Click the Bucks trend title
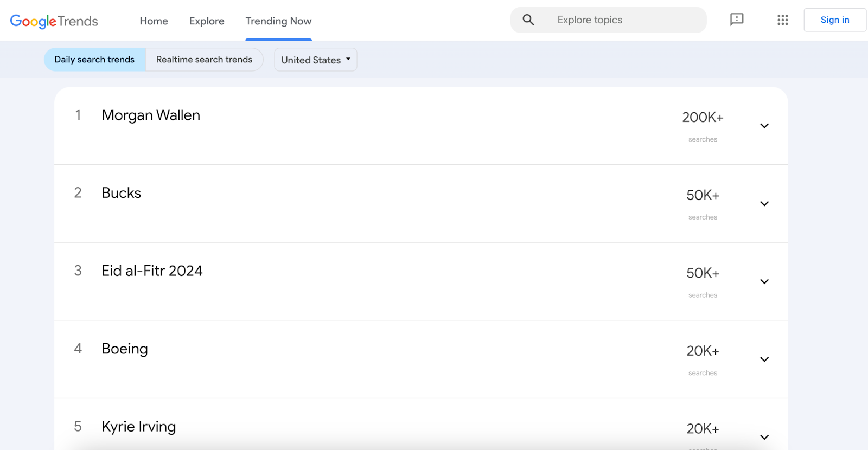This screenshot has width=868, height=450. pyautogui.click(x=121, y=193)
